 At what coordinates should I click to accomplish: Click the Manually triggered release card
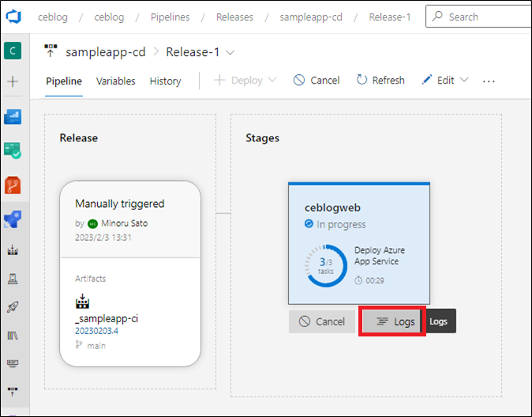pyautogui.click(x=130, y=273)
